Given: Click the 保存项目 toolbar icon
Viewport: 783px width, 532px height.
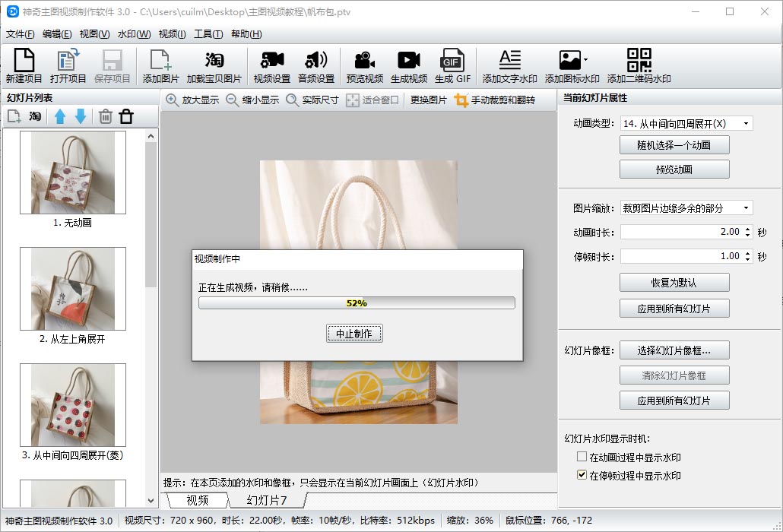Looking at the screenshot, I should tap(113, 65).
